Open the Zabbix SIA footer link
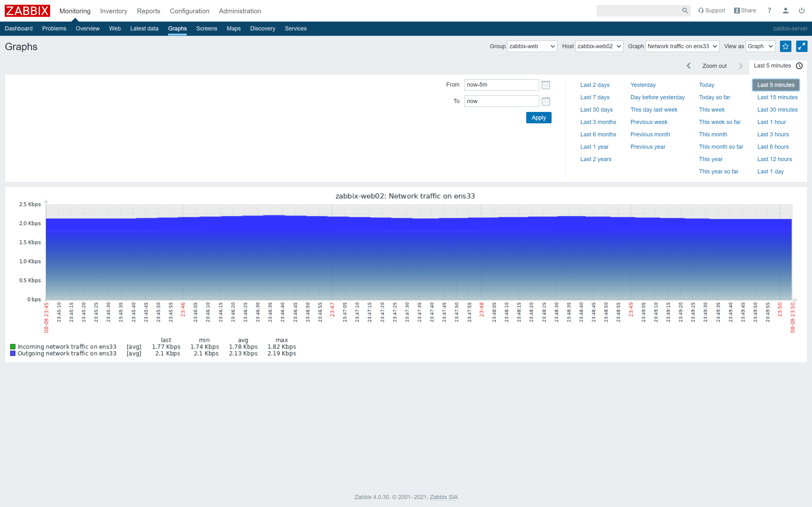812x507 pixels. pyautogui.click(x=443, y=497)
